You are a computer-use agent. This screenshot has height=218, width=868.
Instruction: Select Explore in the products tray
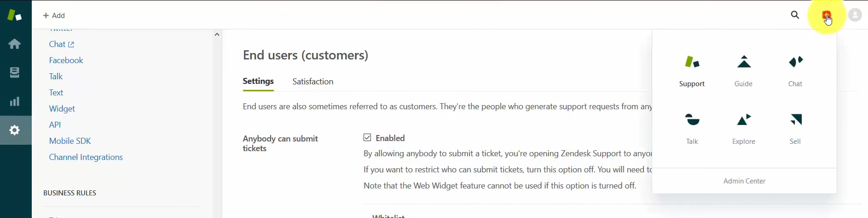click(744, 129)
